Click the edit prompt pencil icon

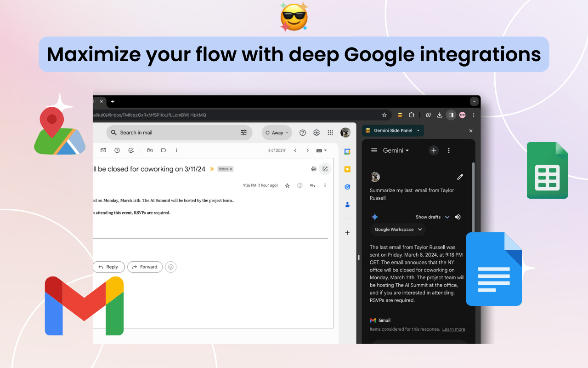point(460,177)
